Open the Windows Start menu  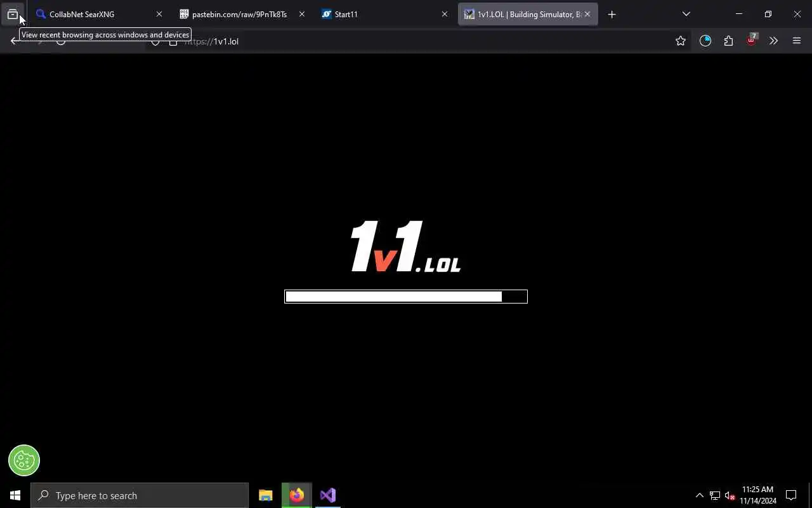tap(15, 495)
